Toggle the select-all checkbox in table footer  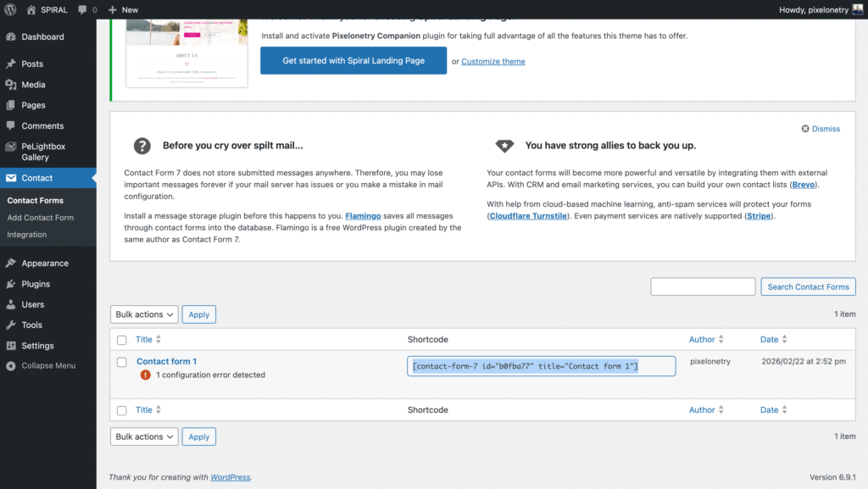click(x=122, y=410)
